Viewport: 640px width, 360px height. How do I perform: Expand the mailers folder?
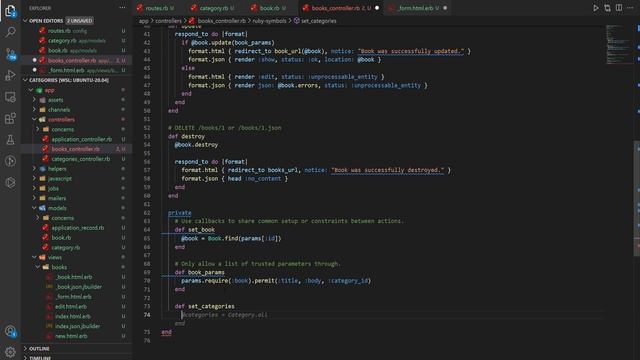(35, 198)
